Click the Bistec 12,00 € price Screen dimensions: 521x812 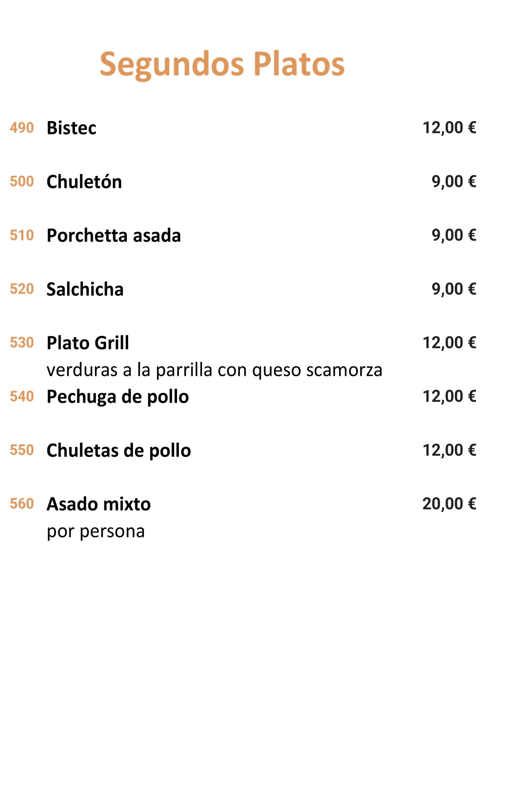click(x=449, y=127)
